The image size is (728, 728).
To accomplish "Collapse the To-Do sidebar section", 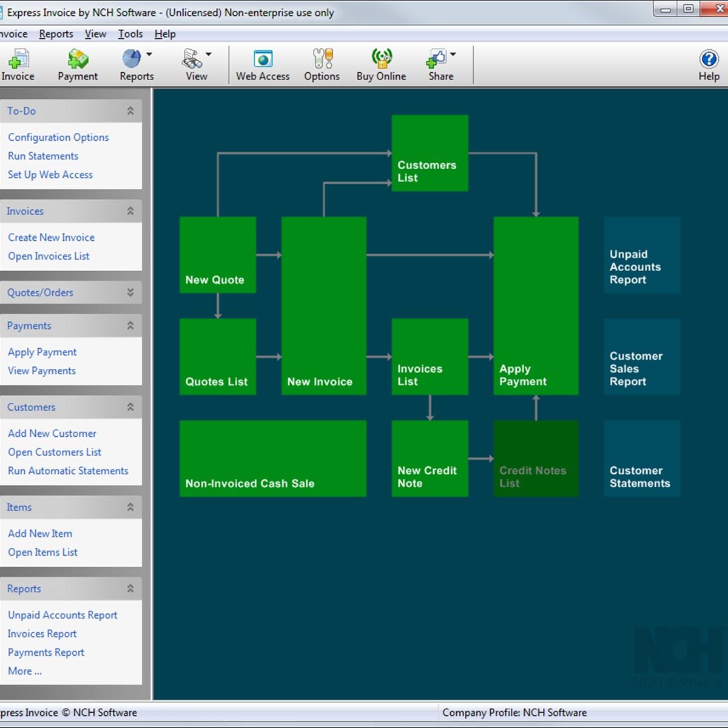I will 130,111.
